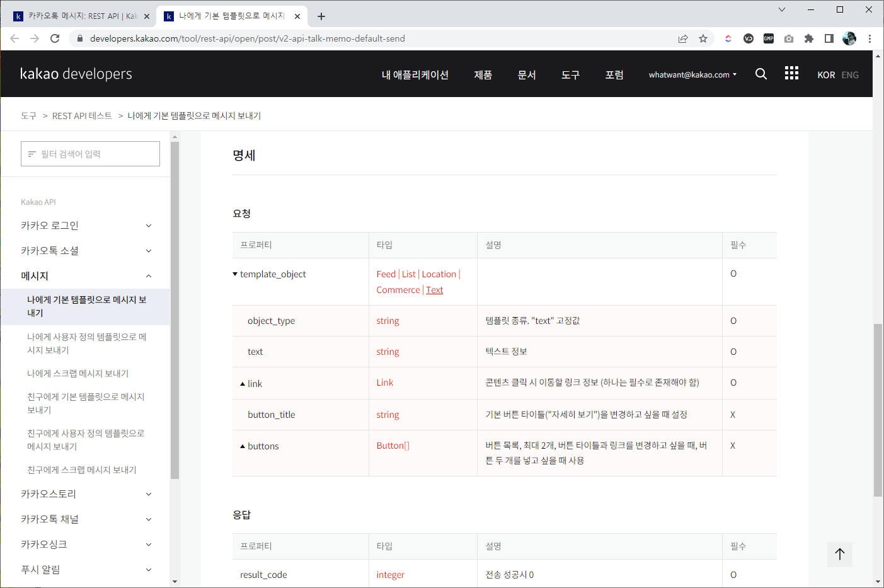Screen dimensions: 884x588
Task: Expand the 카카오톡 채널 section
Action: pos(86,519)
